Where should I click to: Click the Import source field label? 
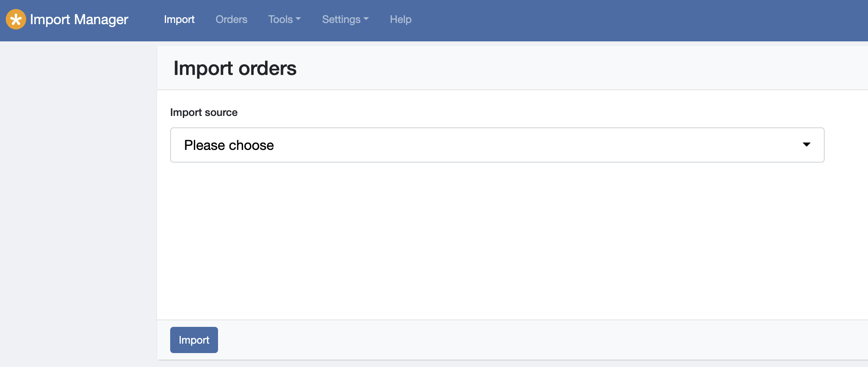204,112
